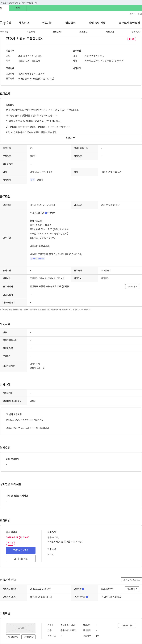
Task: Open the 실업급여 main menu
Action: coord(70,23)
